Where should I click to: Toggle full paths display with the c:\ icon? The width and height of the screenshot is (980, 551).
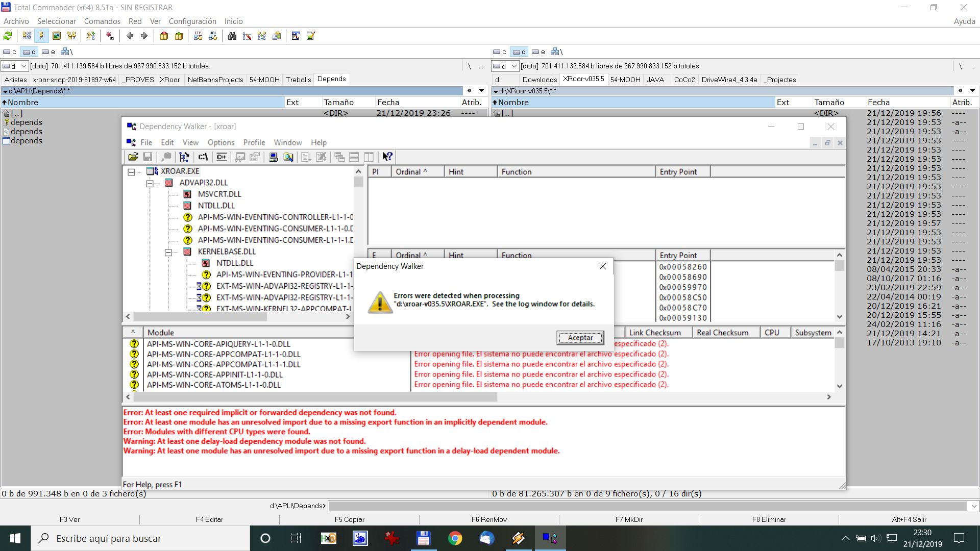(x=203, y=157)
